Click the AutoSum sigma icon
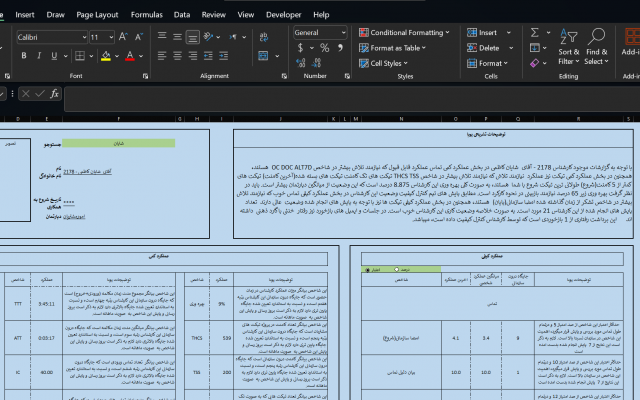Image resolution: width=640 pixels, height=400 pixels. point(534,32)
